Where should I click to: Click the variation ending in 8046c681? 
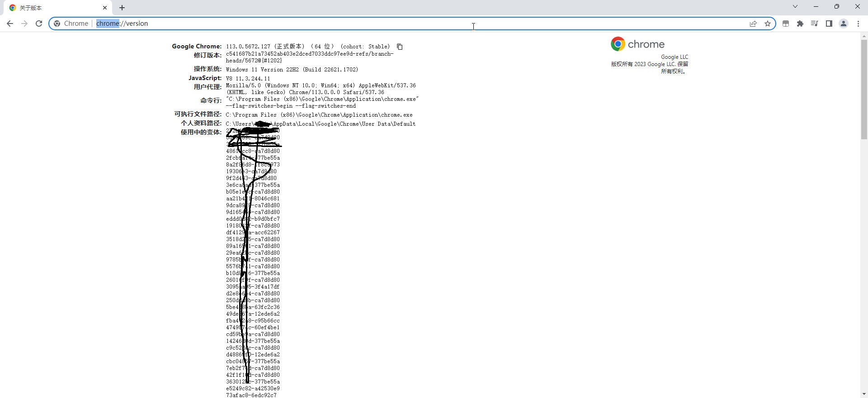point(253,199)
